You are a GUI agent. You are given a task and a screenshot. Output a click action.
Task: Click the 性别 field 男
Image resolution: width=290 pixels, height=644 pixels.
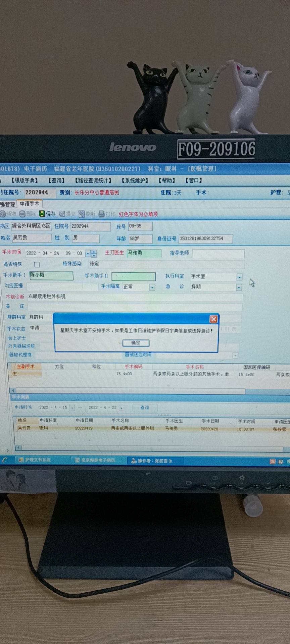click(x=86, y=238)
